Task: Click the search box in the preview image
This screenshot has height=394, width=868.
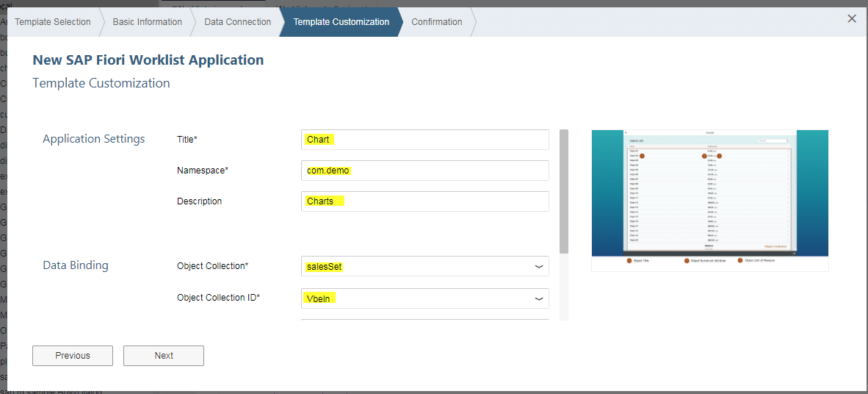Action: [x=773, y=140]
